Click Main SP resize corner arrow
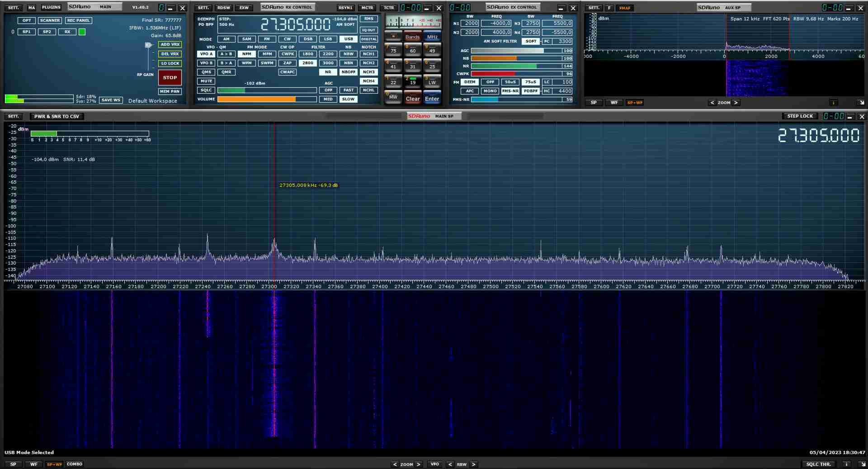This screenshot has height=469, width=868. 862,464
